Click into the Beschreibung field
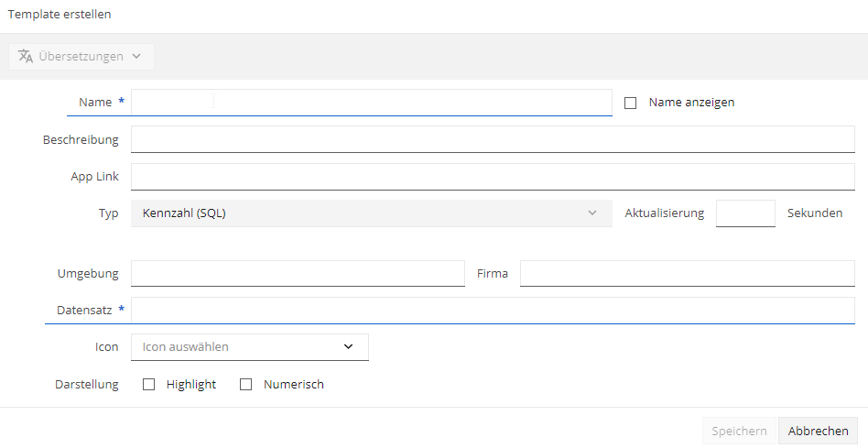The height and width of the screenshot is (448, 868). (493, 139)
